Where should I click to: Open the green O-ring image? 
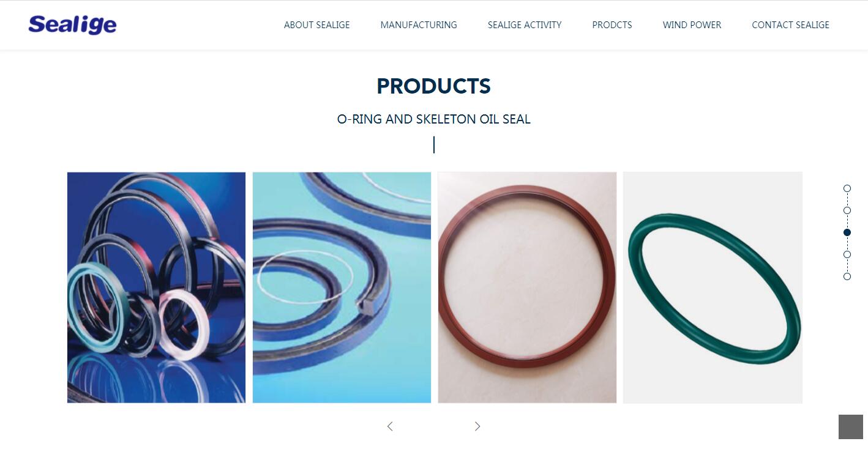713,287
